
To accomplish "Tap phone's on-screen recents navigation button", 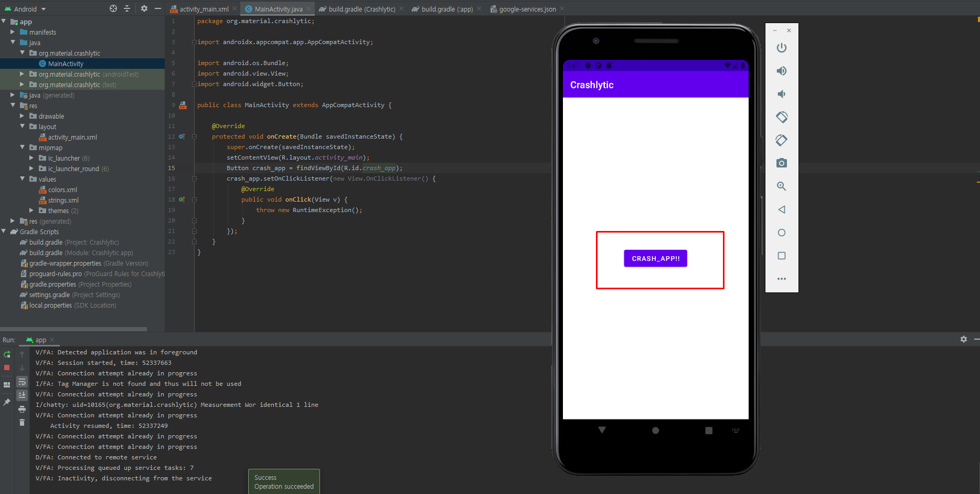I will click(709, 430).
